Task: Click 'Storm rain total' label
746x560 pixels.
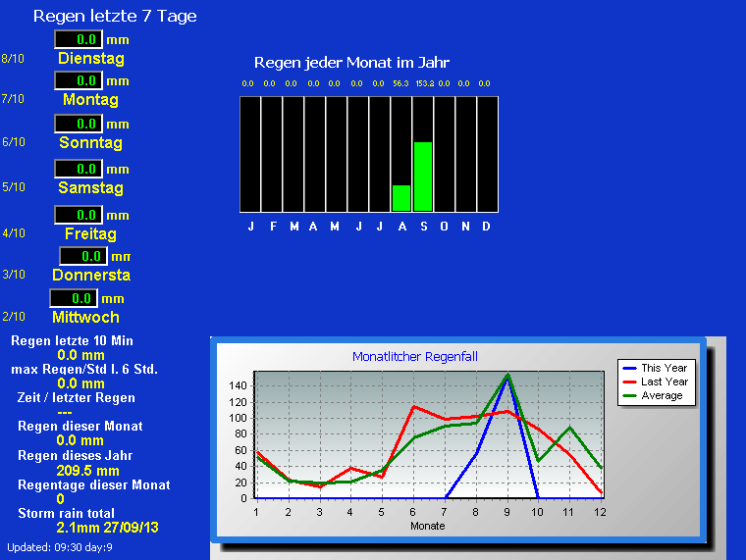Action: coord(66,514)
